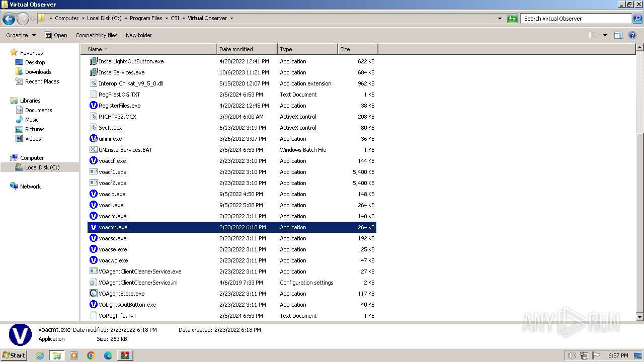Launch Internet Explorer from the taskbar
The width and height of the screenshot is (644, 362).
[40, 355]
